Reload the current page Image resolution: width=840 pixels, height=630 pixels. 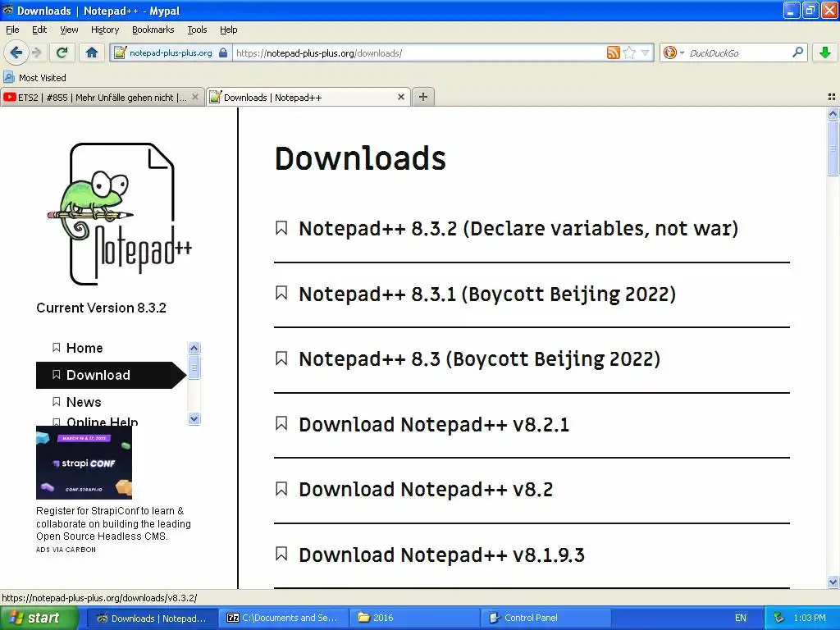pos(62,52)
